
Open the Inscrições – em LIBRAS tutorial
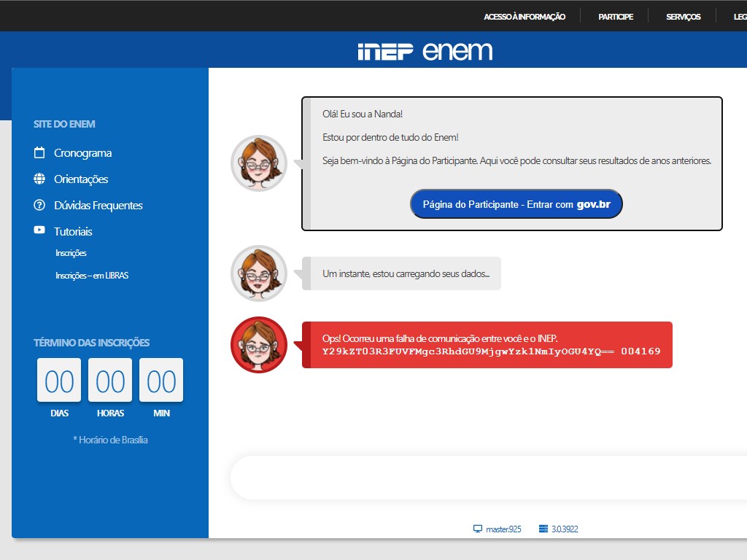click(92, 275)
